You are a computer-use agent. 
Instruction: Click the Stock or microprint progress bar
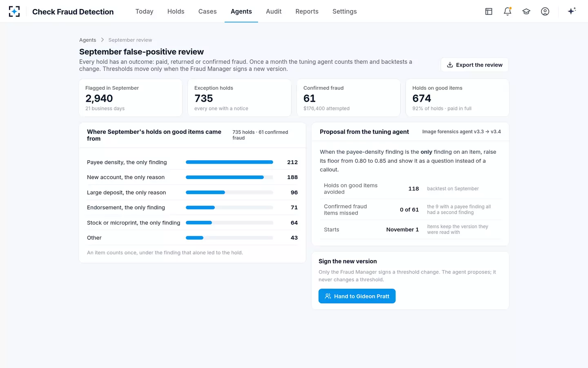[229, 222]
